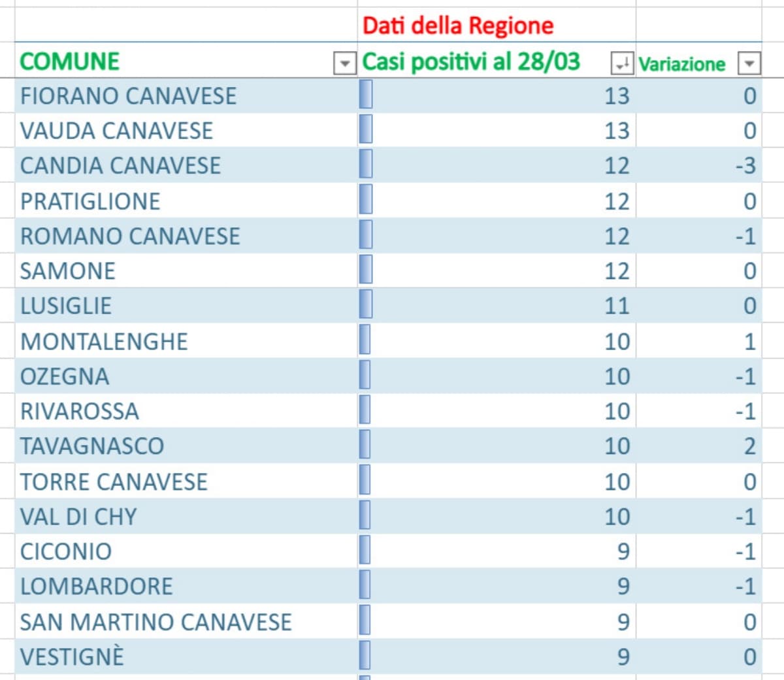Open the Casi positivi sort filter dropdown

(621, 63)
